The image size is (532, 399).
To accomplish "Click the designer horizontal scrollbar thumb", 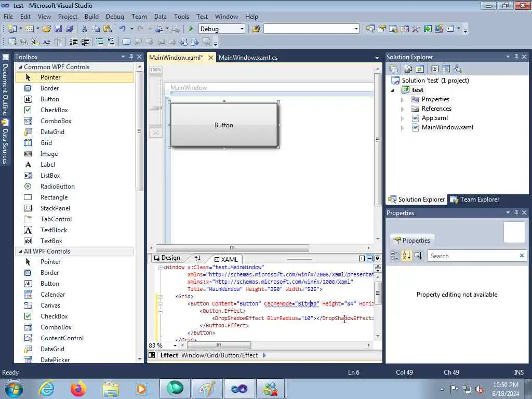I will click(232, 248).
